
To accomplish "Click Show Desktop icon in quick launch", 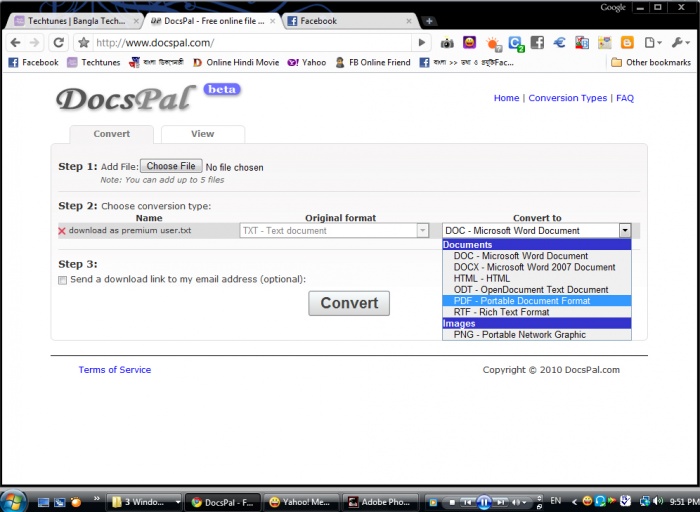I will tap(43, 502).
